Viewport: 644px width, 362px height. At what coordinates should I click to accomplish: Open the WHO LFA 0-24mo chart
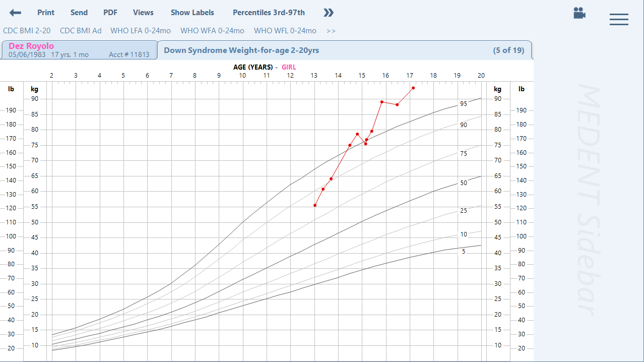pos(141,31)
